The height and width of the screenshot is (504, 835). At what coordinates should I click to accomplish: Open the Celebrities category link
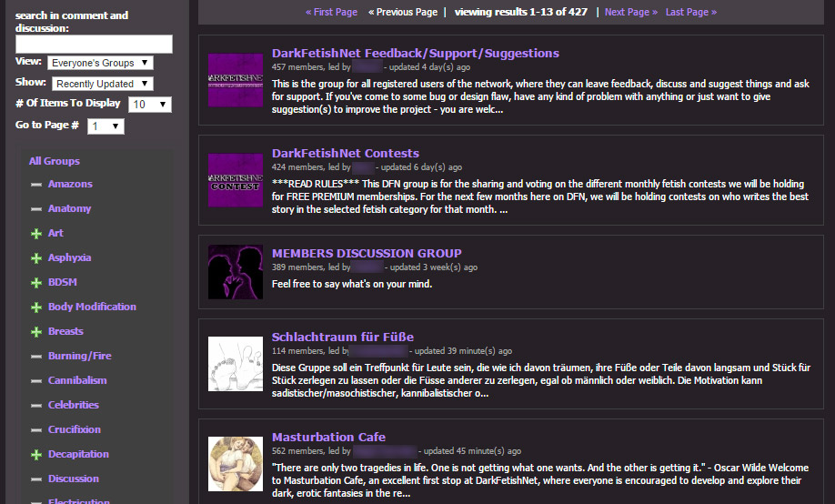[x=74, y=404]
